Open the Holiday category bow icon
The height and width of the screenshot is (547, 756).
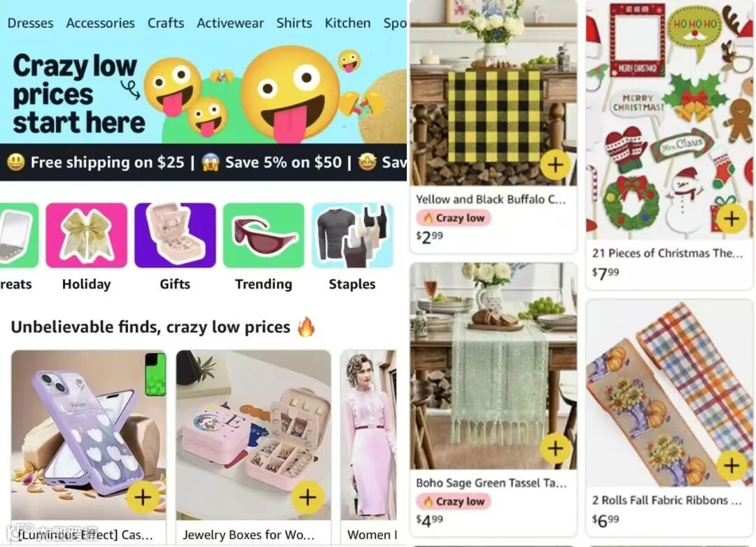tap(86, 235)
